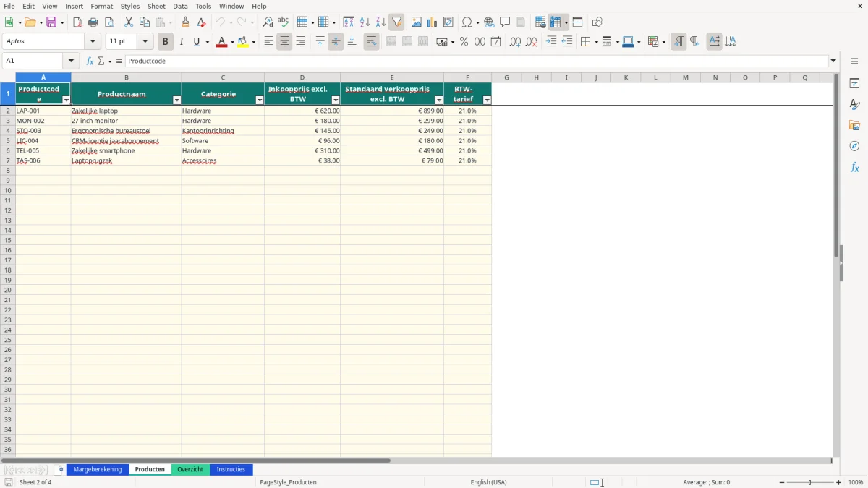Expand the Name Box dropdown
Screen dimensions: 868x488
coord(71,61)
